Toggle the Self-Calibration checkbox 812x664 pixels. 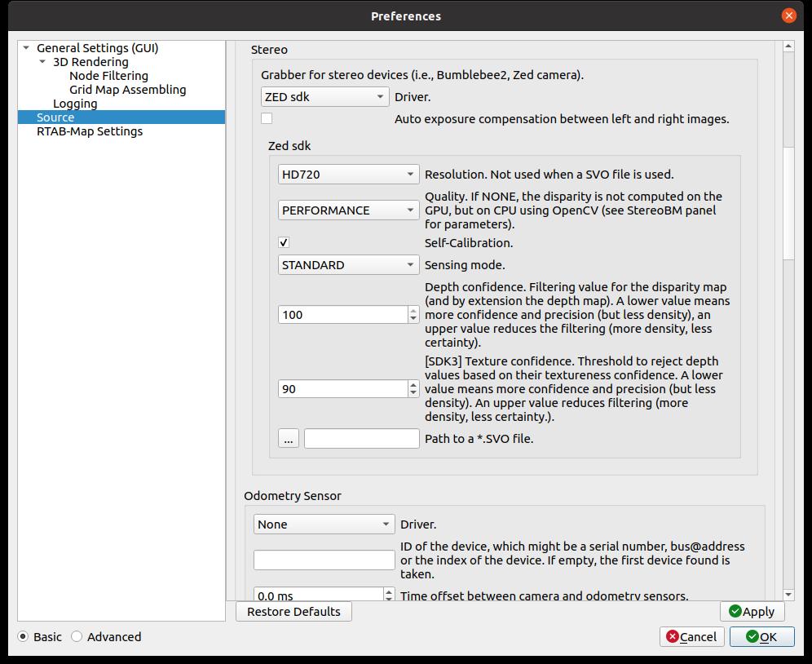(x=284, y=242)
